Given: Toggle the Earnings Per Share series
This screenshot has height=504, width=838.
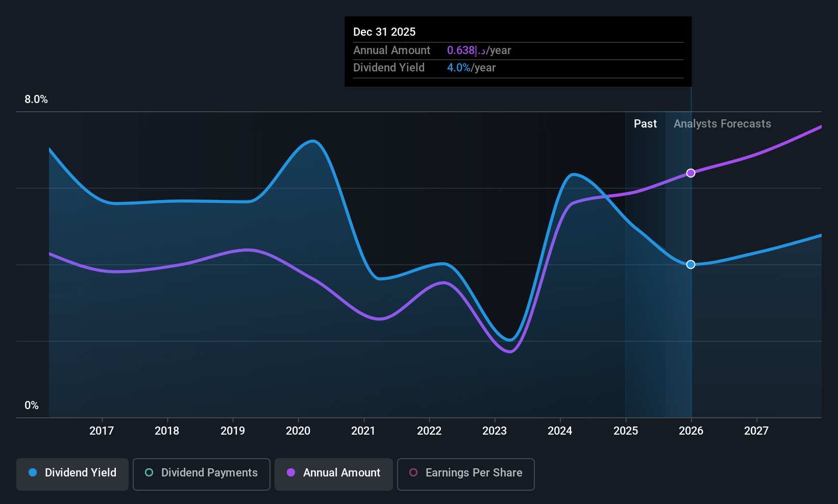Looking at the screenshot, I should pyautogui.click(x=466, y=474).
